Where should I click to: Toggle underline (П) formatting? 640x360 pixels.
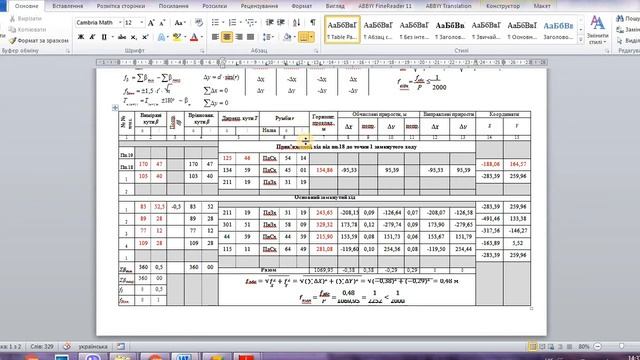pos(104,37)
